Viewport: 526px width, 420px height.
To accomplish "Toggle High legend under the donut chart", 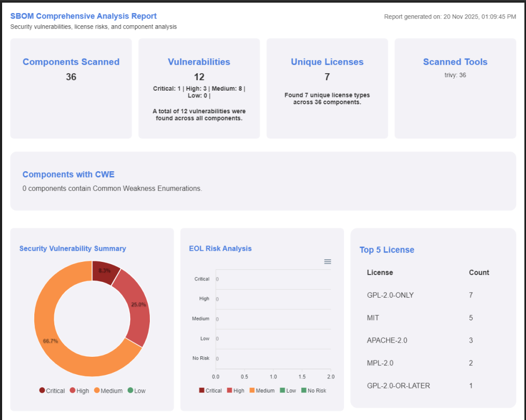I will click(79, 390).
